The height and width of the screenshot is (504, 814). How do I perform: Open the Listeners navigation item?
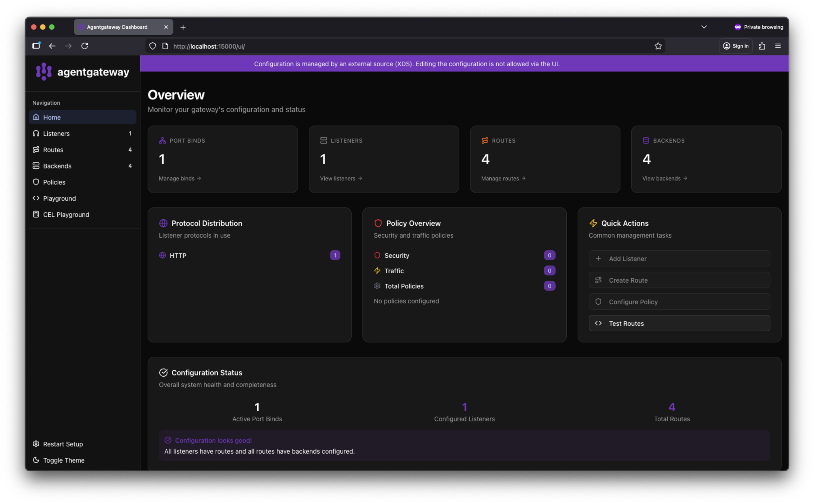pos(56,134)
